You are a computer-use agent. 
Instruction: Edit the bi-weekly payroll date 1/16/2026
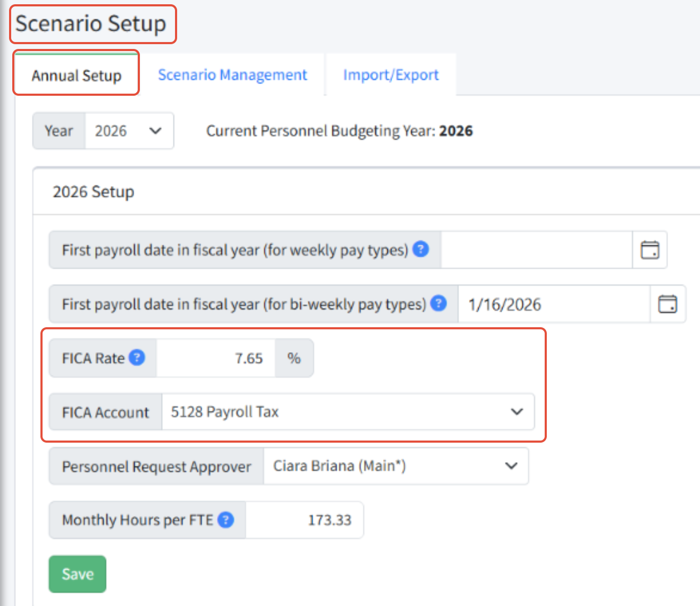[x=554, y=304]
